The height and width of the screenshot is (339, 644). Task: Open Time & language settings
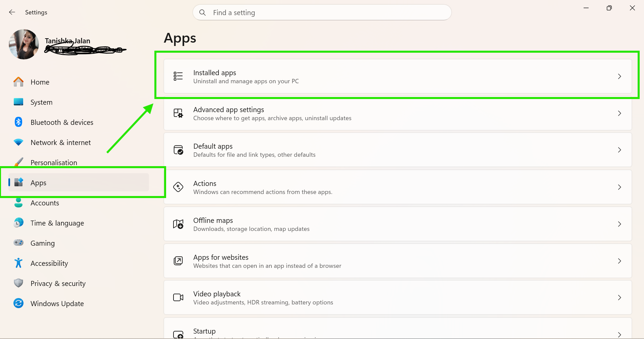click(79, 223)
